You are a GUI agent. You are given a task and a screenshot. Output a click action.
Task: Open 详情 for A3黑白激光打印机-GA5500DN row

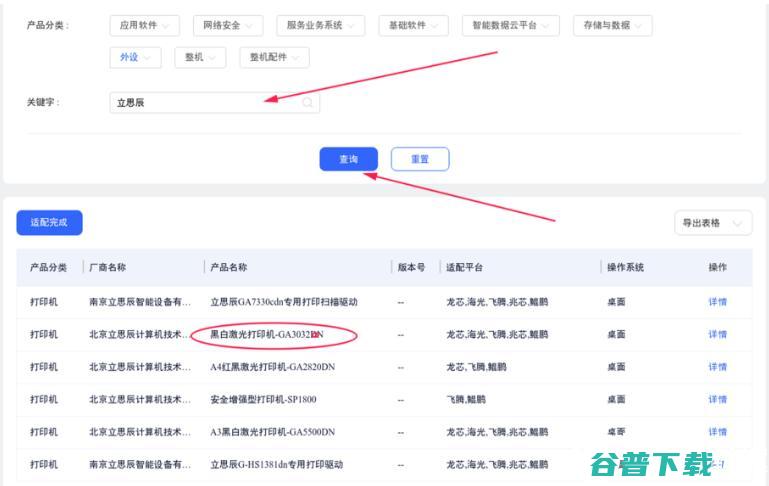tap(717, 432)
